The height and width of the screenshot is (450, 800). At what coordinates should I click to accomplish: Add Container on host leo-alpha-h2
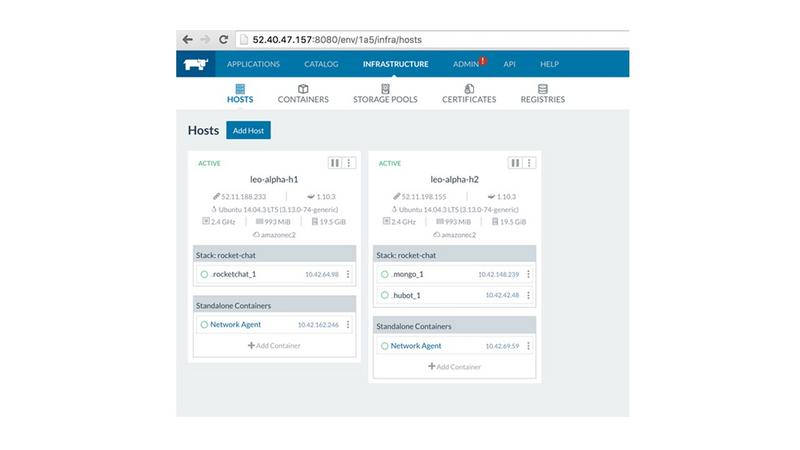point(455,366)
